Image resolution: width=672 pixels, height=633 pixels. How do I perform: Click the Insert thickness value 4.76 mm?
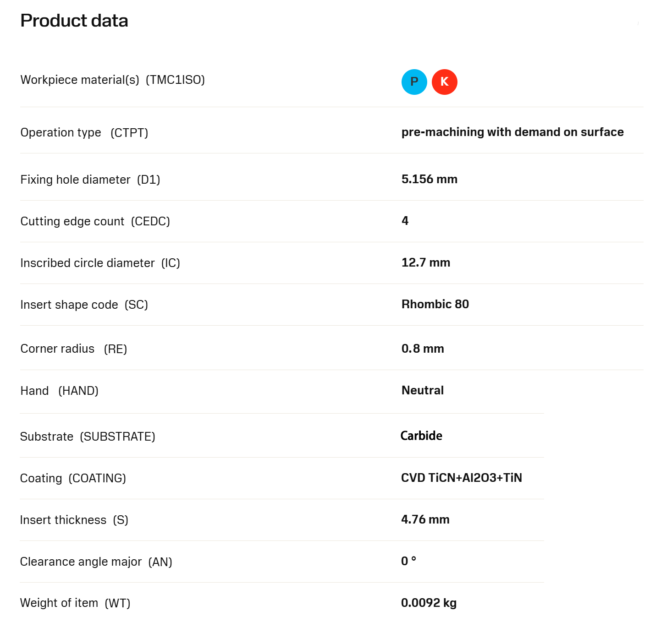[425, 519]
